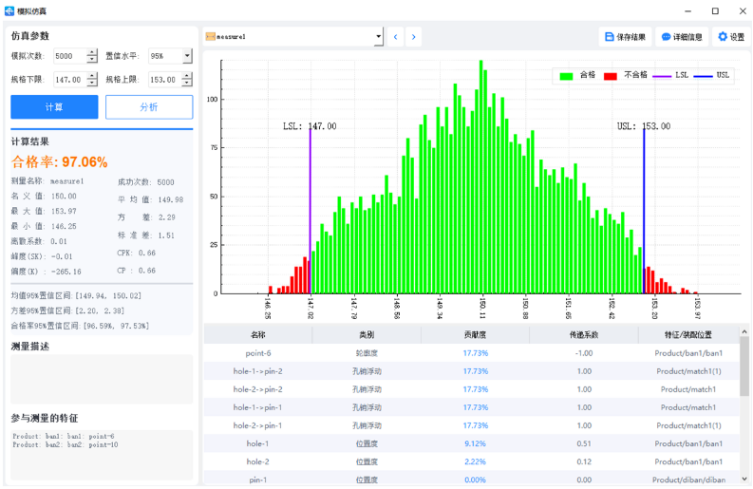Go to next measurement arrow
Image resolution: width=753 pixels, height=489 pixels.
pos(413,37)
